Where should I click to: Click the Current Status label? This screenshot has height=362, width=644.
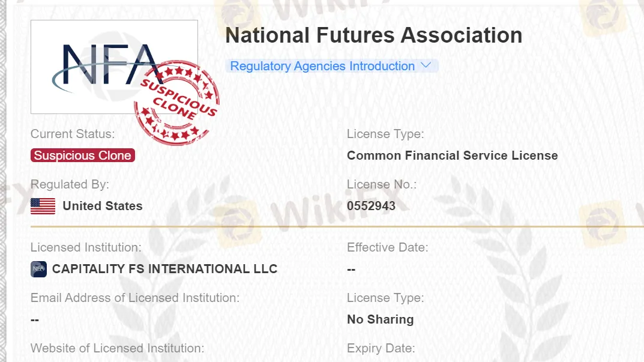(73, 134)
